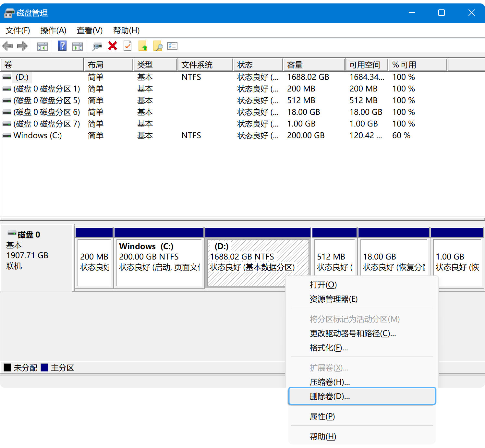The image size is (485, 448).
Task: Click the Back arrow in toolbar
Action: click(7, 46)
